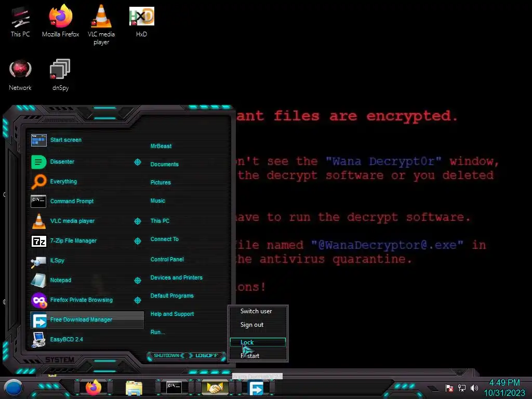Expand Notepad jump list arrow
This screenshot has width=532, height=399.
point(138,280)
